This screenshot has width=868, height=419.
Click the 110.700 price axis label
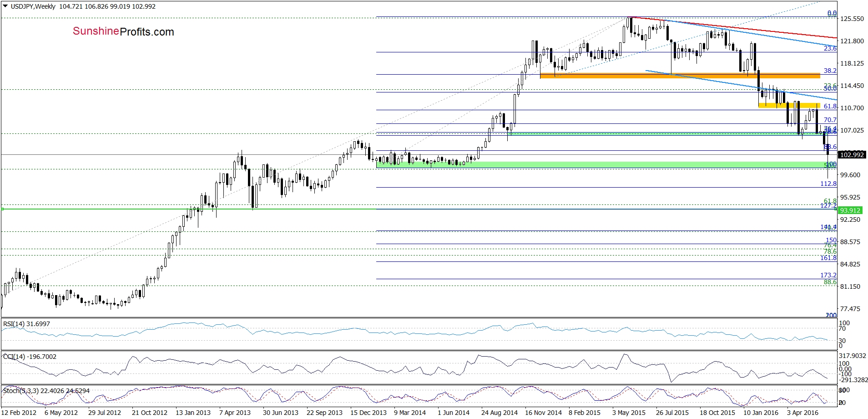click(x=852, y=108)
